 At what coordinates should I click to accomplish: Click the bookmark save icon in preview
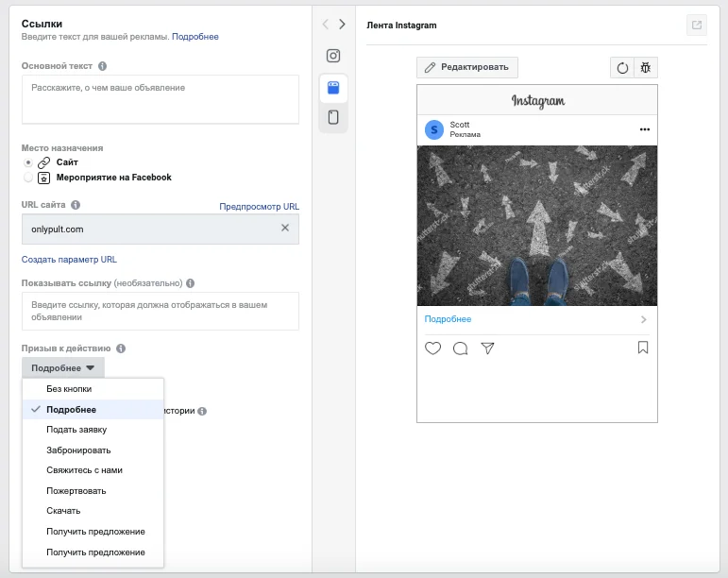pos(643,348)
